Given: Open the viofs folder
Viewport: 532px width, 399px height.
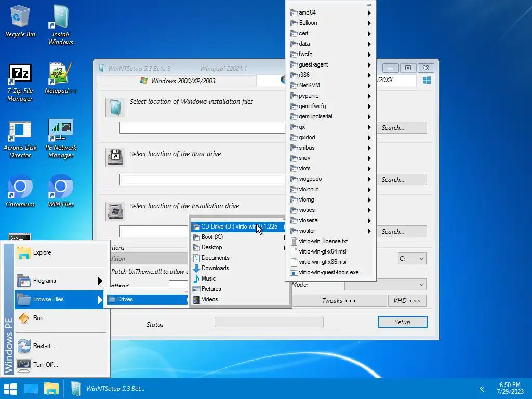Looking at the screenshot, I should point(331,169).
